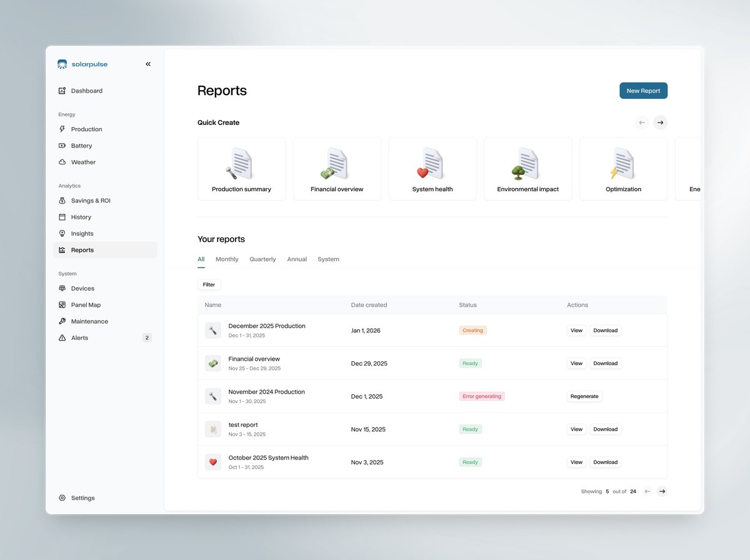Click money icon of Financial overview row
The height and width of the screenshot is (560, 750).
[213, 363]
